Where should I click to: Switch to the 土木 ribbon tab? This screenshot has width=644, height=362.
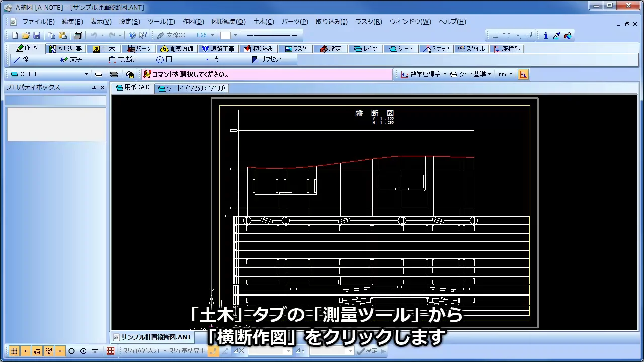click(104, 49)
